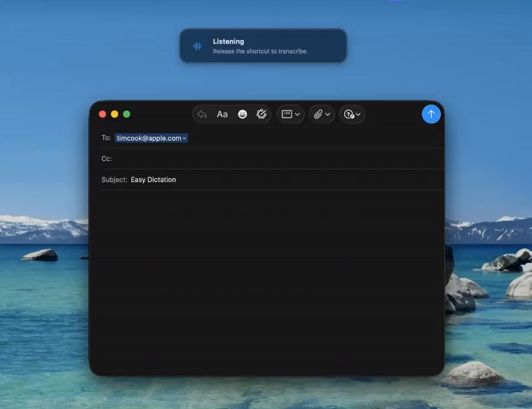Screen dimensions: 532x409
Task: Send the email with the blue arrow button
Action: click(431, 114)
